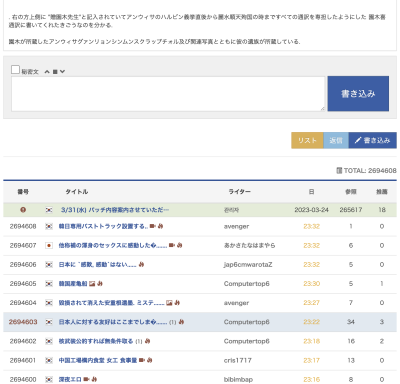The width and height of the screenshot is (400, 384).
Task: Click the pencil 書き込み write button
Action: [x=373, y=140]
